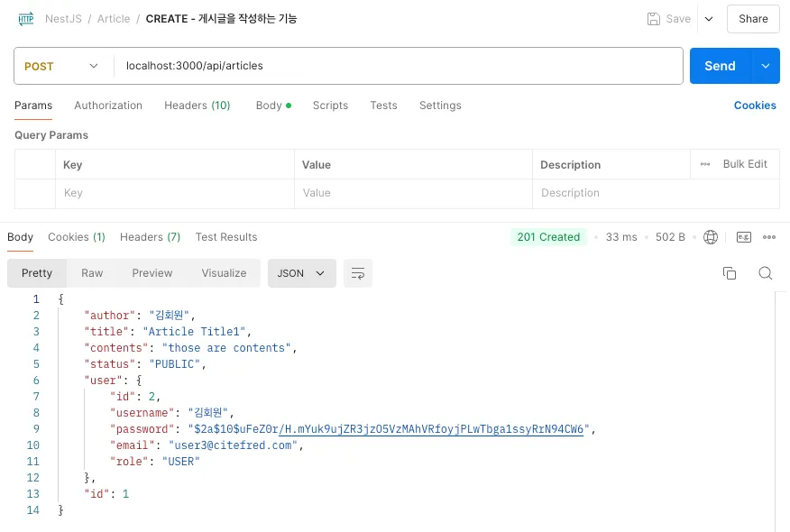Screen dimensions: 790x532
Task: Open the JSON format dropdown
Action: [301, 273]
